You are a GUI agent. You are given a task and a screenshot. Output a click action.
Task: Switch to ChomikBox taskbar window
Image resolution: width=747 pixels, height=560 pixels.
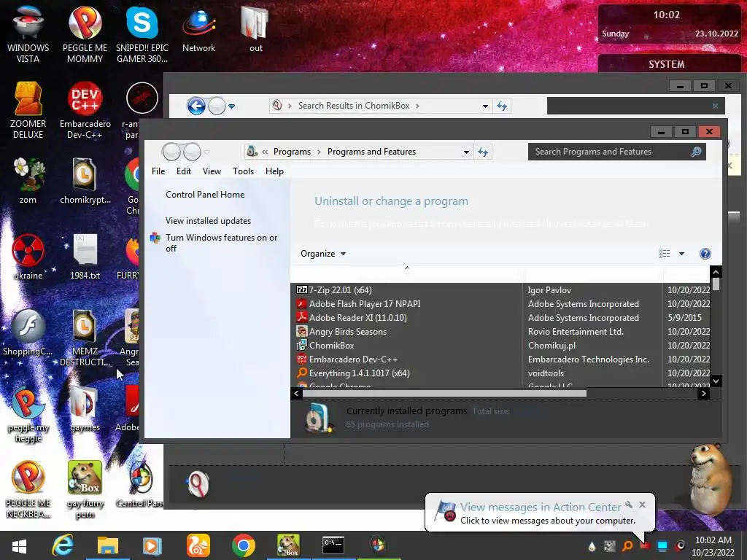pyautogui.click(x=288, y=545)
